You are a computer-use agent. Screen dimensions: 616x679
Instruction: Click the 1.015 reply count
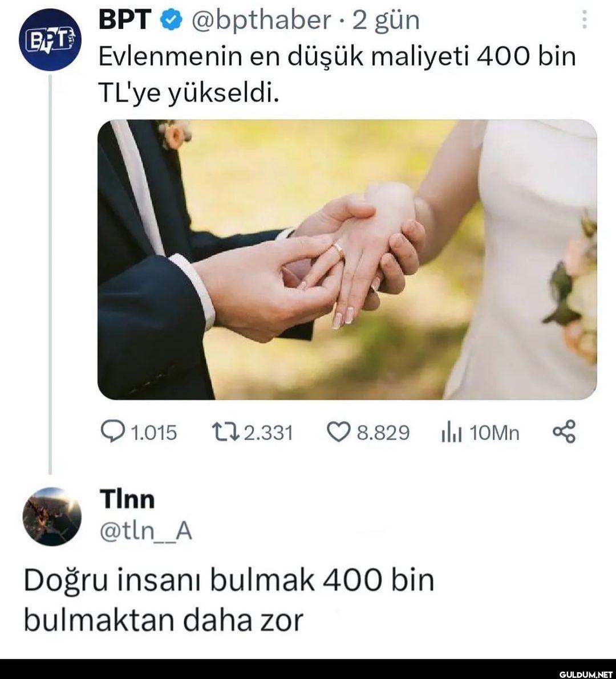(x=153, y=433)
